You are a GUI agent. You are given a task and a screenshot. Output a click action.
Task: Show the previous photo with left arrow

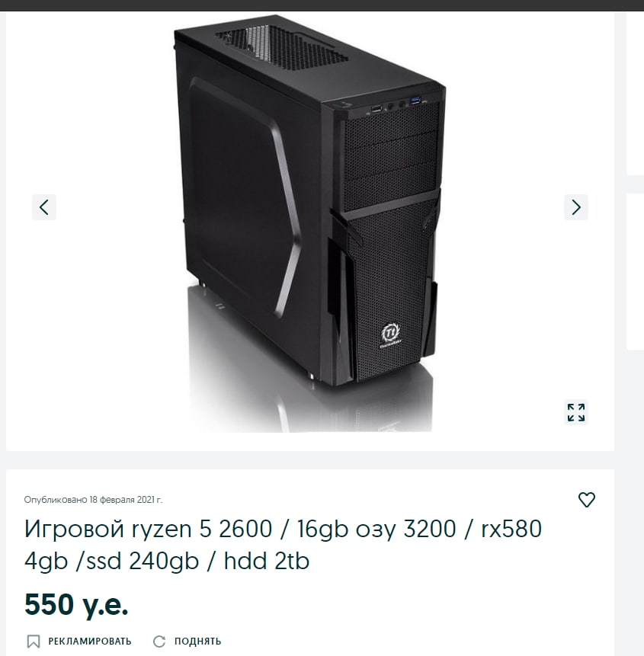44,207
